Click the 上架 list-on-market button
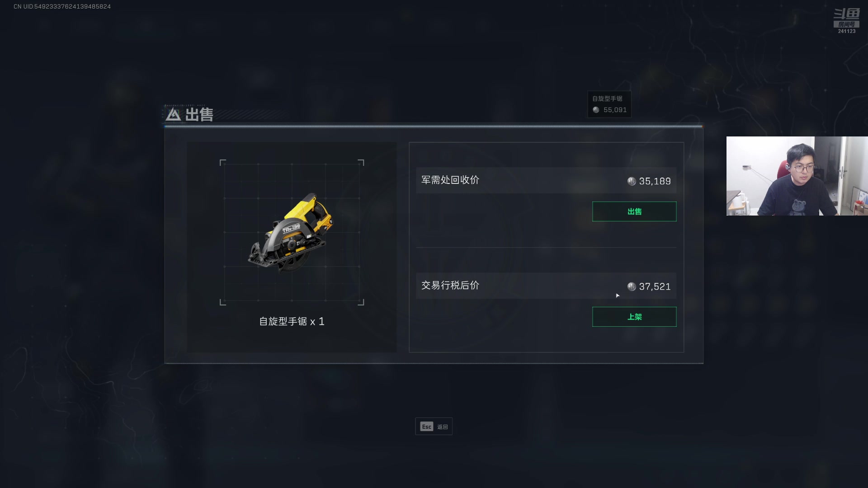 pyautogui.click(x=634, y=317)
